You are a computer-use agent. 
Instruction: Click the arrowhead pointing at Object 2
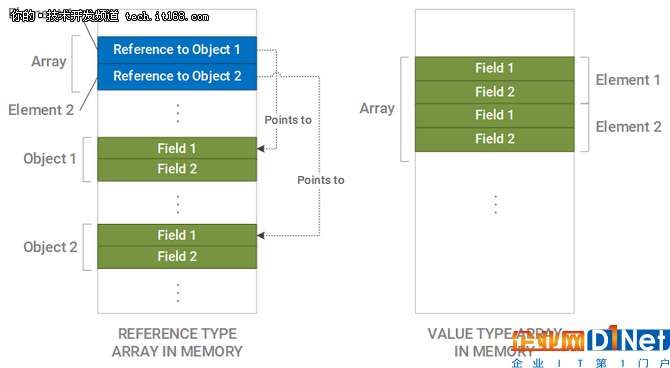click(x=261, y=236)
